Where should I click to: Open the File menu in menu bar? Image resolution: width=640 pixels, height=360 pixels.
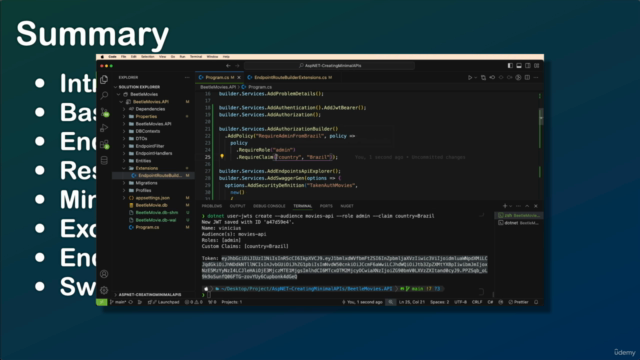pos(123,57)
